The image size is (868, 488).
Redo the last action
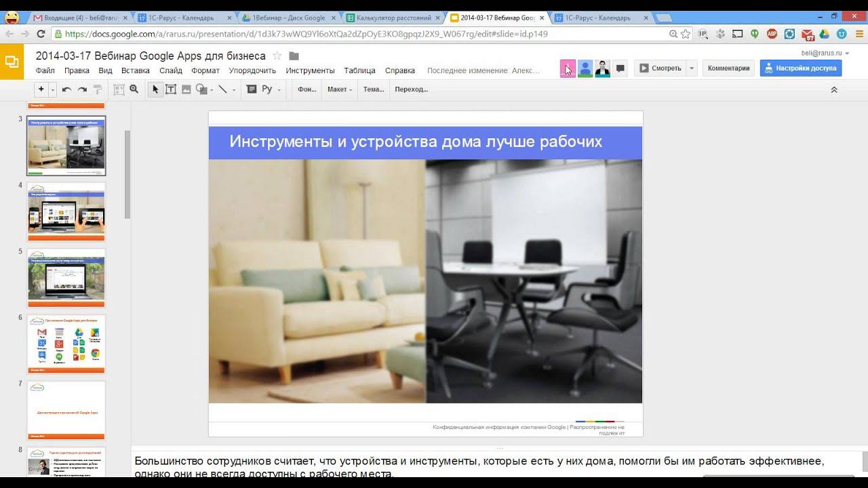point(82,89)
